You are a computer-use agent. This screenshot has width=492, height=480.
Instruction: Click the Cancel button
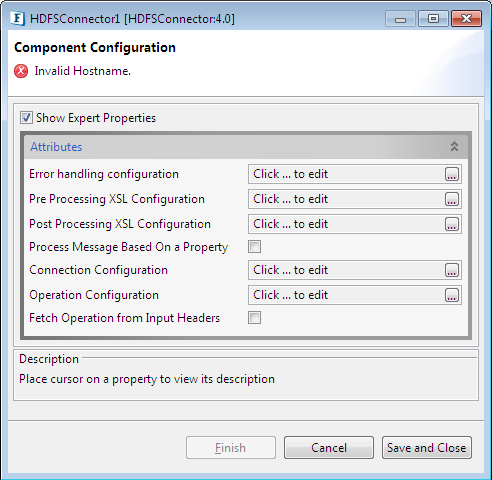[329, 448]
